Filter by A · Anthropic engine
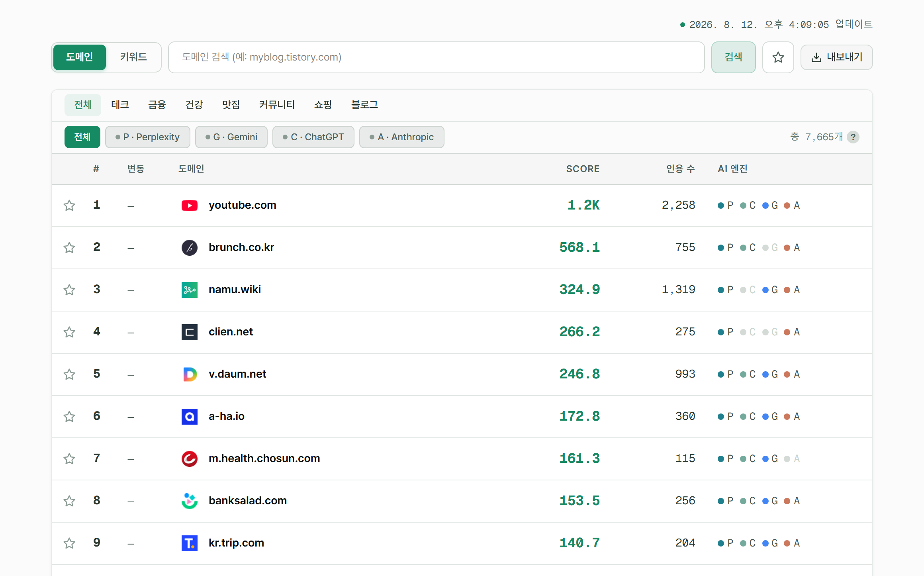Image resolution: width=924 pixels, height=576 pixels. click(402, 137)
